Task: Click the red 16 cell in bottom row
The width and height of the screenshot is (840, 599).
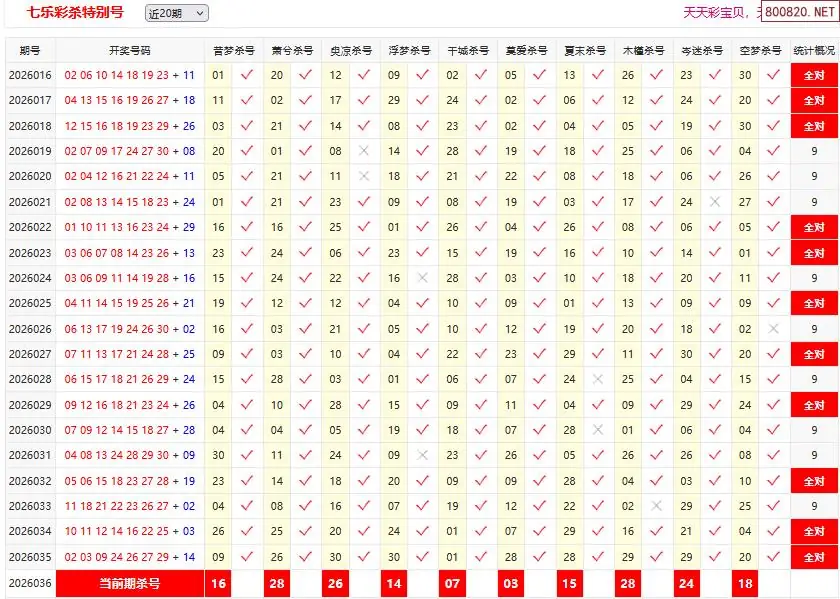Action: pos(218,583)
